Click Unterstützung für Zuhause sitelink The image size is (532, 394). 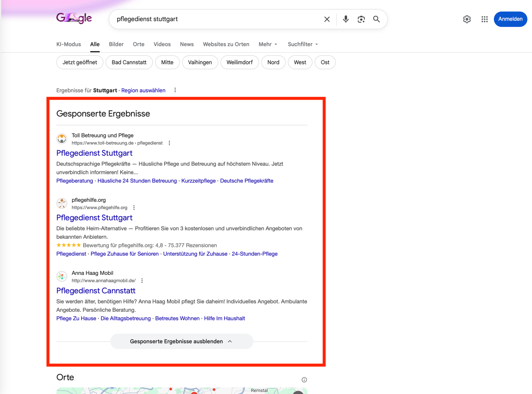[195, 254]
